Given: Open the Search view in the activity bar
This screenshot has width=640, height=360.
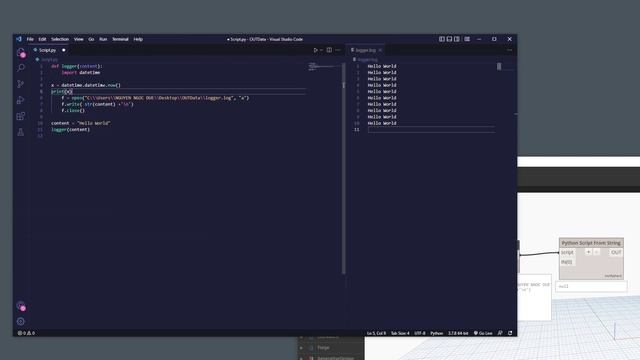Looking at the screenshot, I should coord(21,68).
